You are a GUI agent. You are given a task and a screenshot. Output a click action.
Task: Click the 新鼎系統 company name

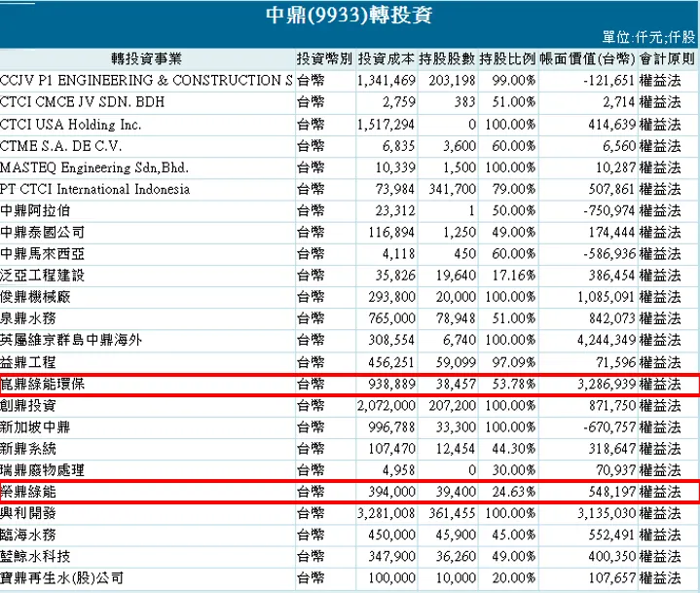coord(28,448)
